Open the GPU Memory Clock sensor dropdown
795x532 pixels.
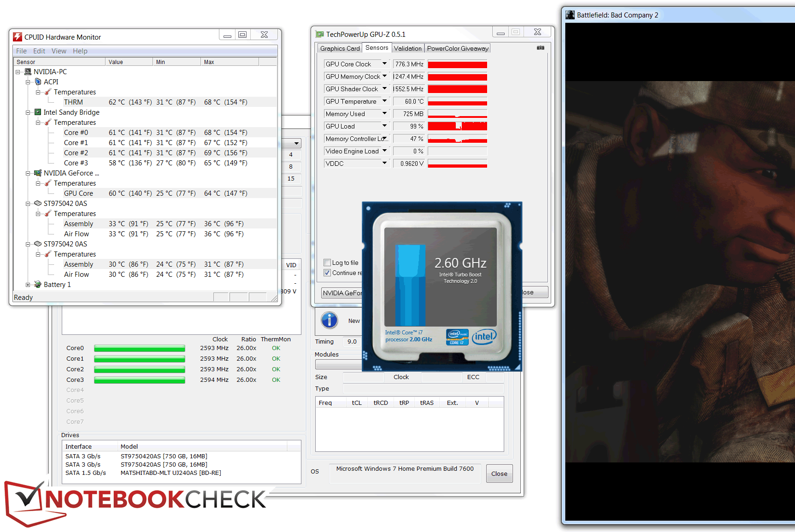click(384, 76)
